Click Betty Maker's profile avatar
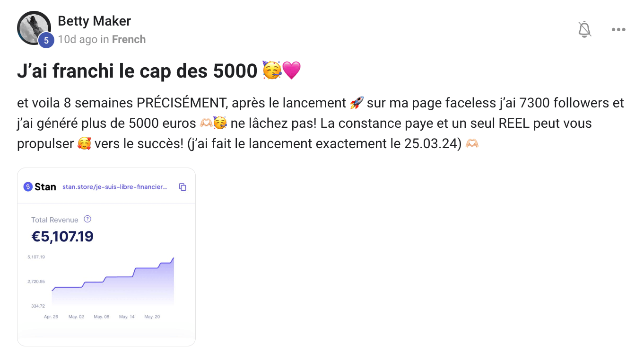Screen dimensions: 644x354 point(34,27)
